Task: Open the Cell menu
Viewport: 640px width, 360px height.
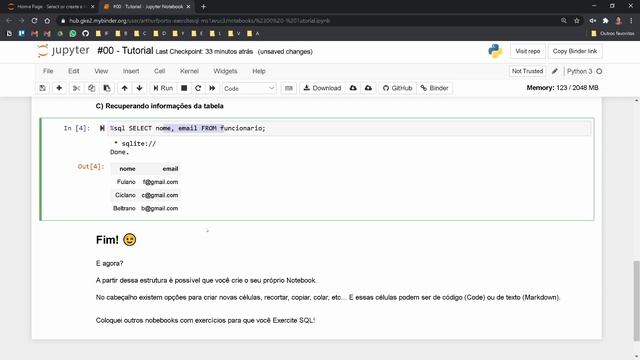Action: click(x=160, y=71)
